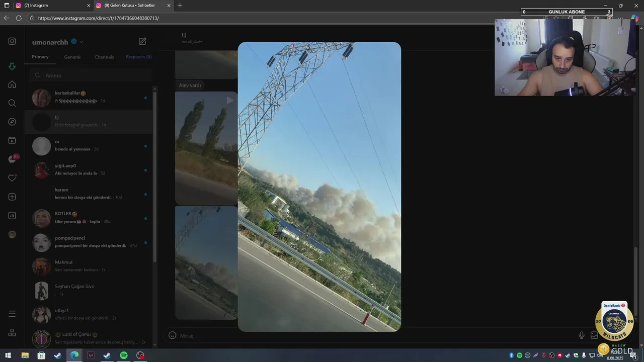The image size is (644, 362).
Task: Open the ufbyz1 conversation
Action: 90,315
